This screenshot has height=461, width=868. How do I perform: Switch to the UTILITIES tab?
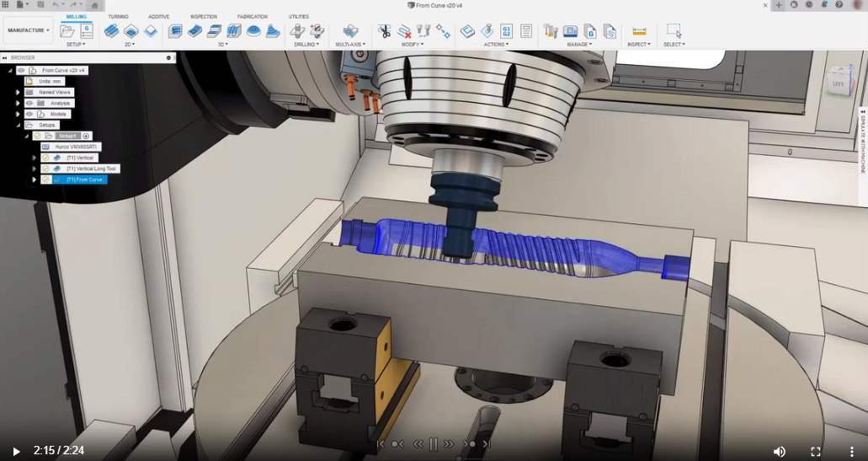click(298, 17)
